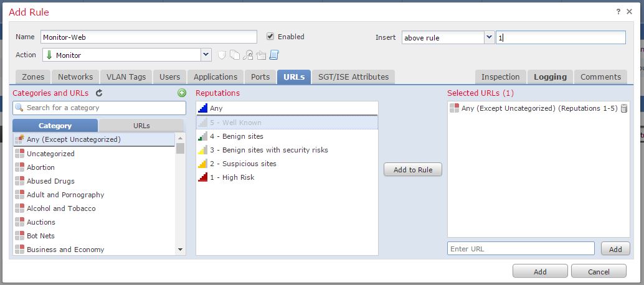Open the Comments tab

[x=600, y=77]
